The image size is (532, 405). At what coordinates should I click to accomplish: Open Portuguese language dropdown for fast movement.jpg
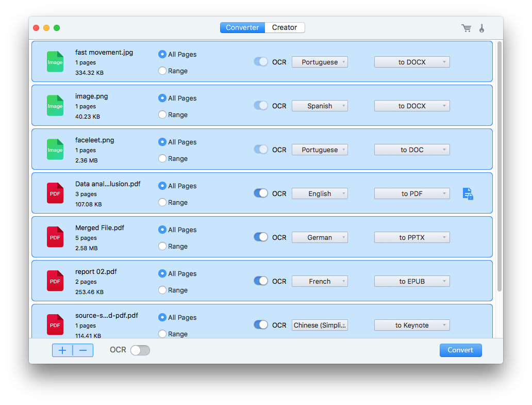[x=320, y=62]
